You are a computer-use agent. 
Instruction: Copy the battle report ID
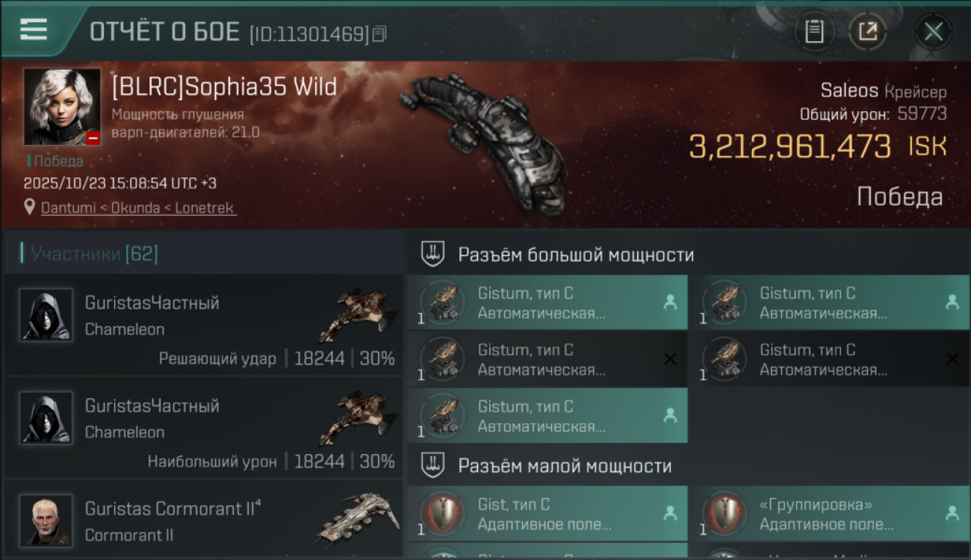(379, 34)
